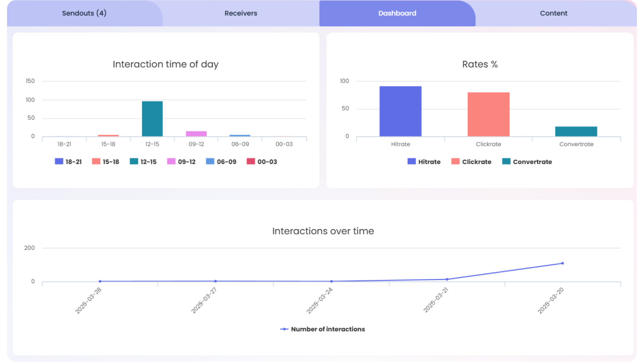Toggle Clickrate legend entry
The width and height of the screenshot is (644, 362).
click(471, 162)
